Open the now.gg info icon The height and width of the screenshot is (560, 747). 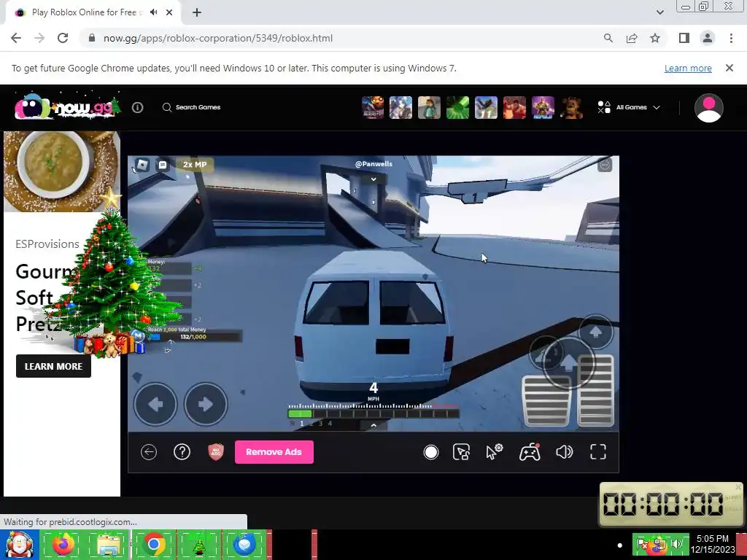138,108
